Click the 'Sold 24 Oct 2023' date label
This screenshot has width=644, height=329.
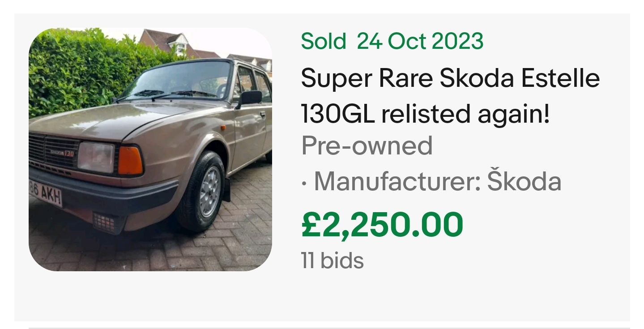click(x=392, y=42)
